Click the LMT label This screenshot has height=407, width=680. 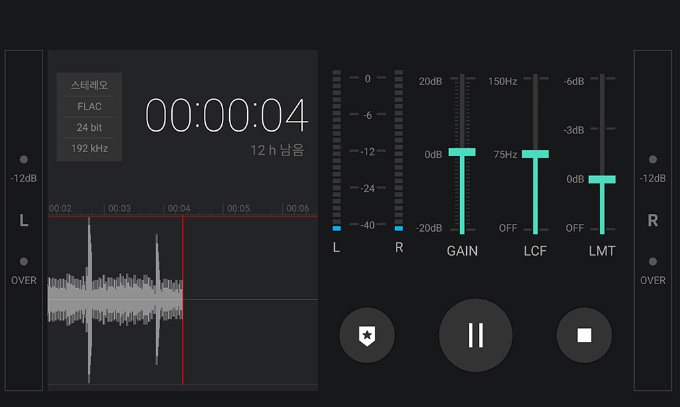(x=602, y=251)
